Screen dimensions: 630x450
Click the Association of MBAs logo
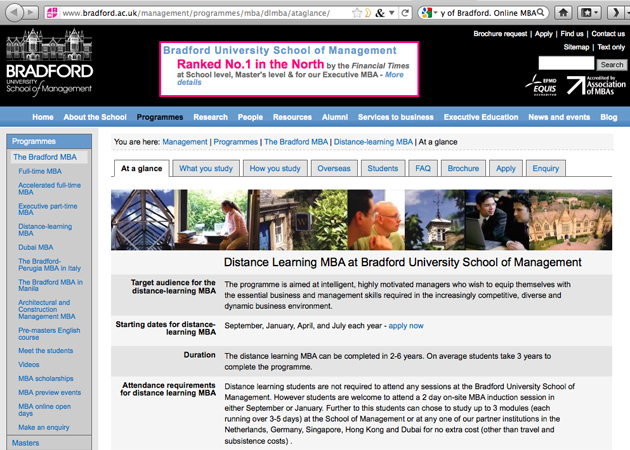click(x=596, y=85)
